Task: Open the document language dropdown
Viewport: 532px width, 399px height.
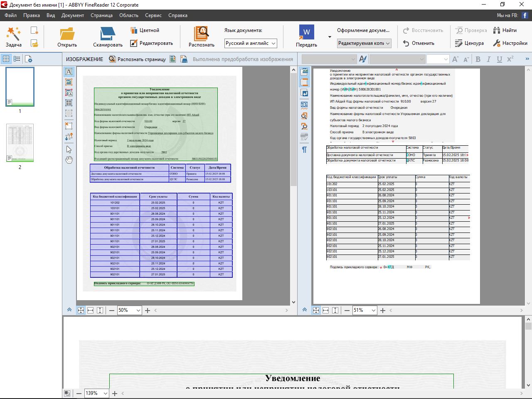Action: coord(251,43)
